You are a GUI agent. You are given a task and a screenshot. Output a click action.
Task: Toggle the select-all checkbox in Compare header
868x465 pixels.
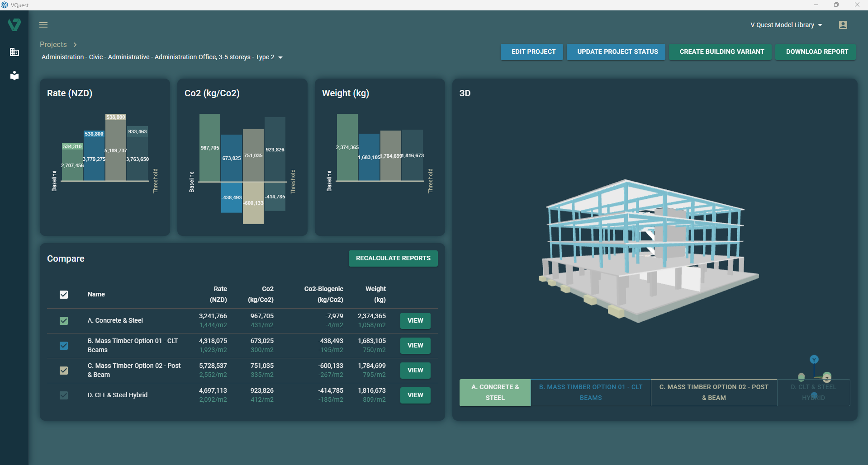(64, 295)
